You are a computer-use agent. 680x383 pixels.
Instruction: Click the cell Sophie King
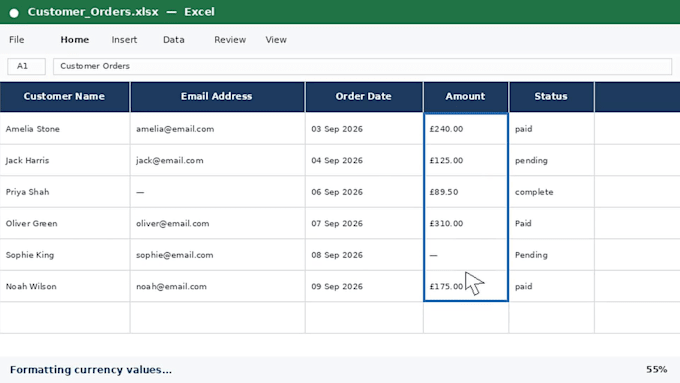pyautogui.click(x=65, y=255)
